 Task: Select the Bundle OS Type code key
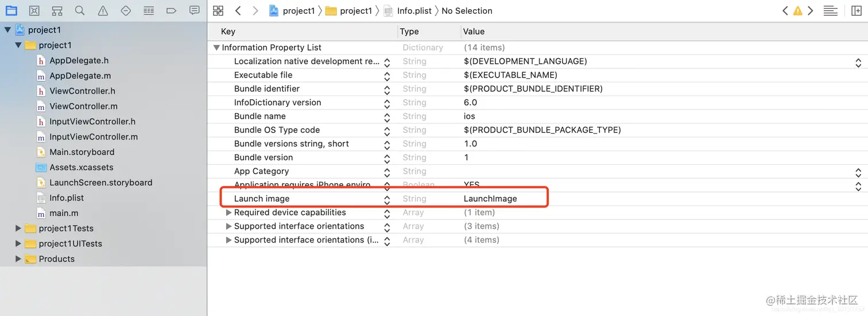277,130
